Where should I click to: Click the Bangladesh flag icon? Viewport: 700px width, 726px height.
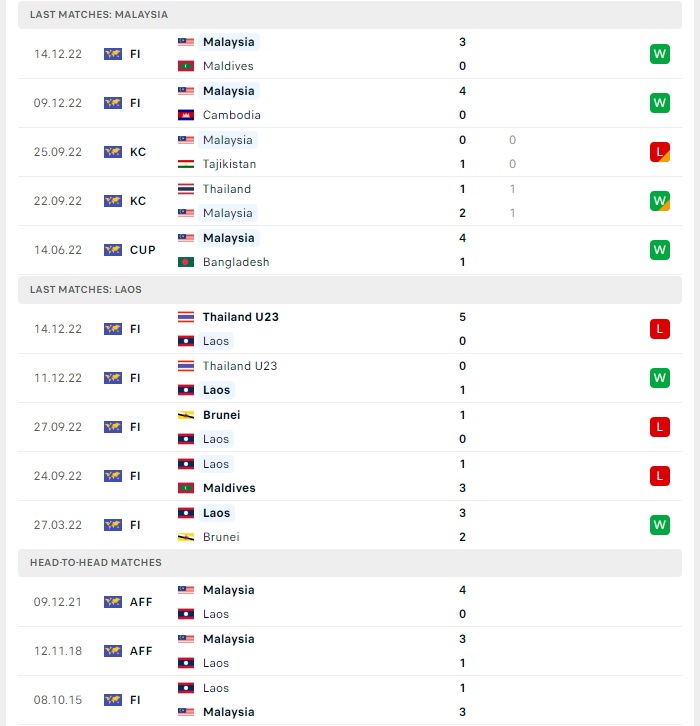point(186,262)
